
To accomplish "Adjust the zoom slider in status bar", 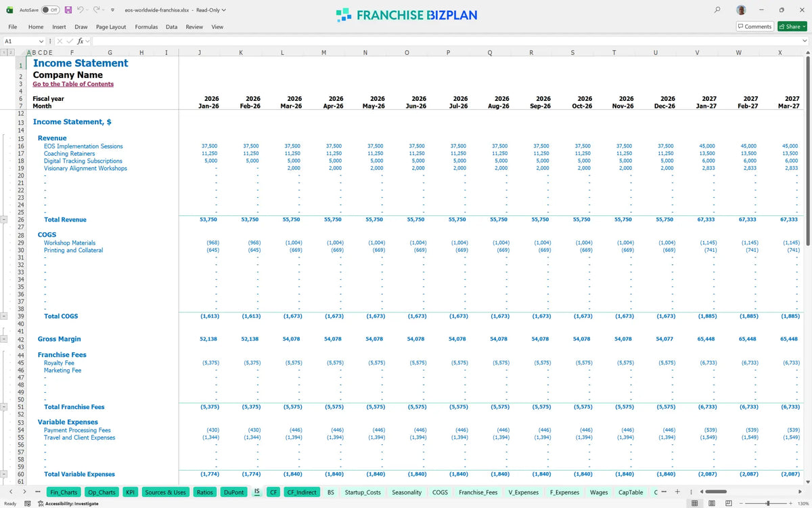I will coord(767,503).
